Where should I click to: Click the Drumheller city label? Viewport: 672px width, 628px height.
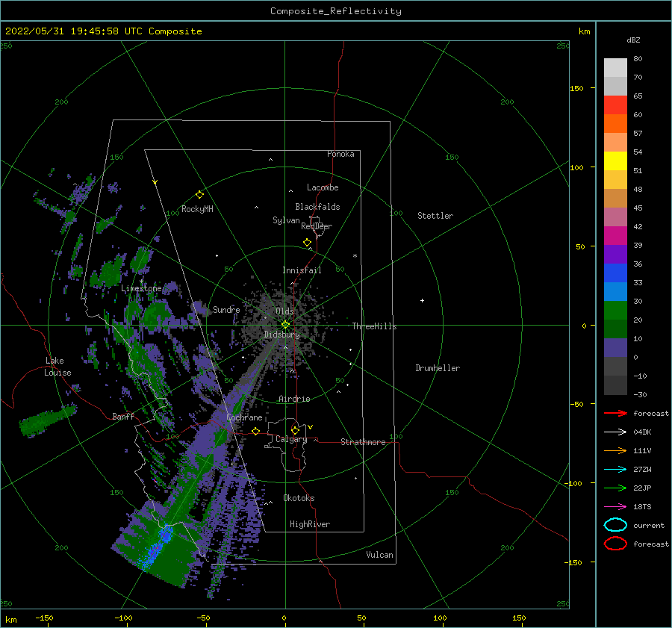(x=438, y=368)
